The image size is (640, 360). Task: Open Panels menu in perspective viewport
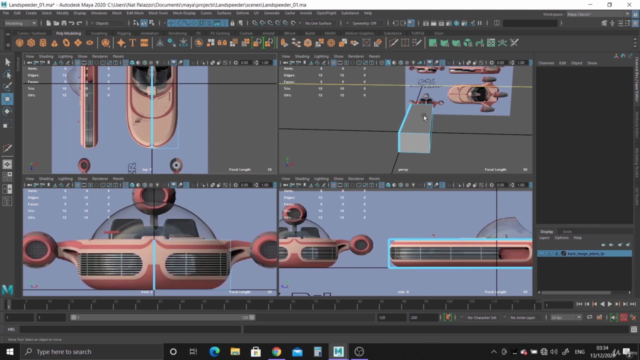[x=374, y=56]
